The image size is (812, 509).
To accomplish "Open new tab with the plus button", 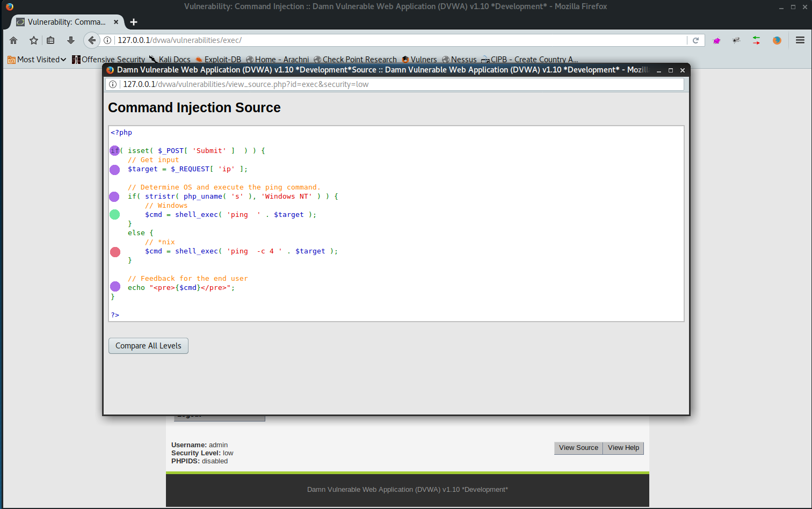I will tap(134, 22).
